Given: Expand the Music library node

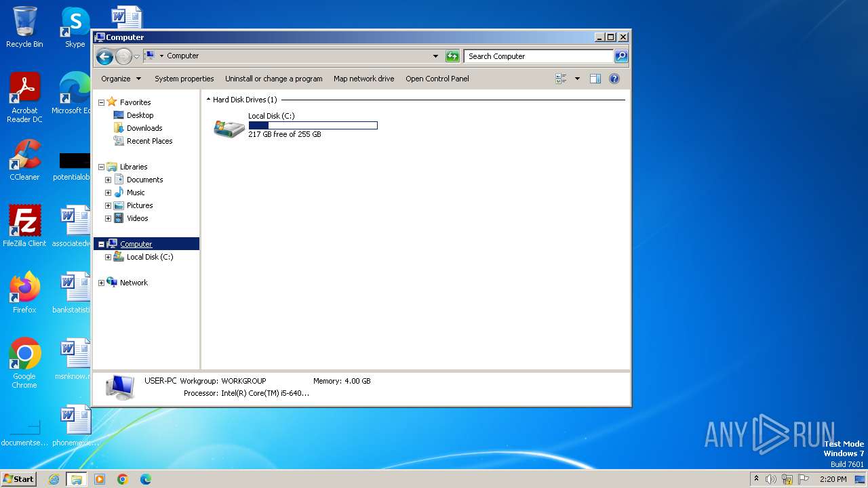Looking at the screenshot, I should (108, 192).
